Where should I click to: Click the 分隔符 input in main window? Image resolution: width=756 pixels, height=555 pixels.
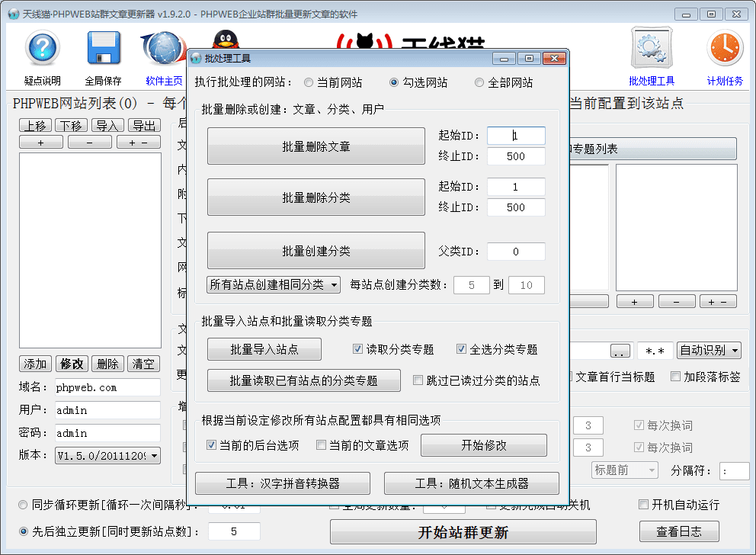pos(735,471)
